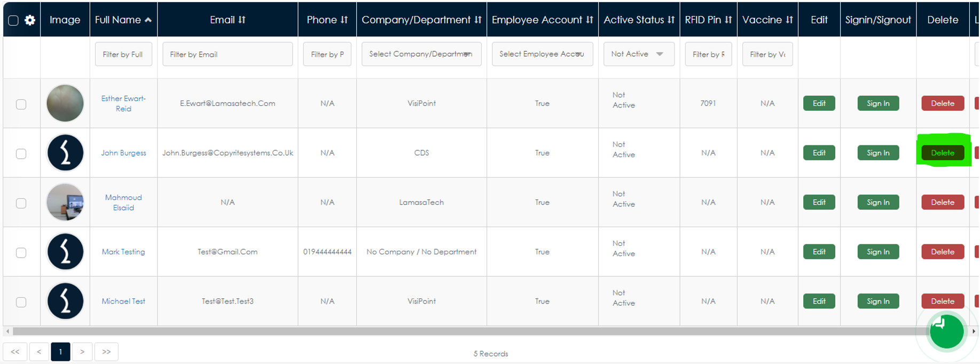Click green floating chat button
Screen dimensions: 980x364
pyautogui.click(x=946, y=331)
